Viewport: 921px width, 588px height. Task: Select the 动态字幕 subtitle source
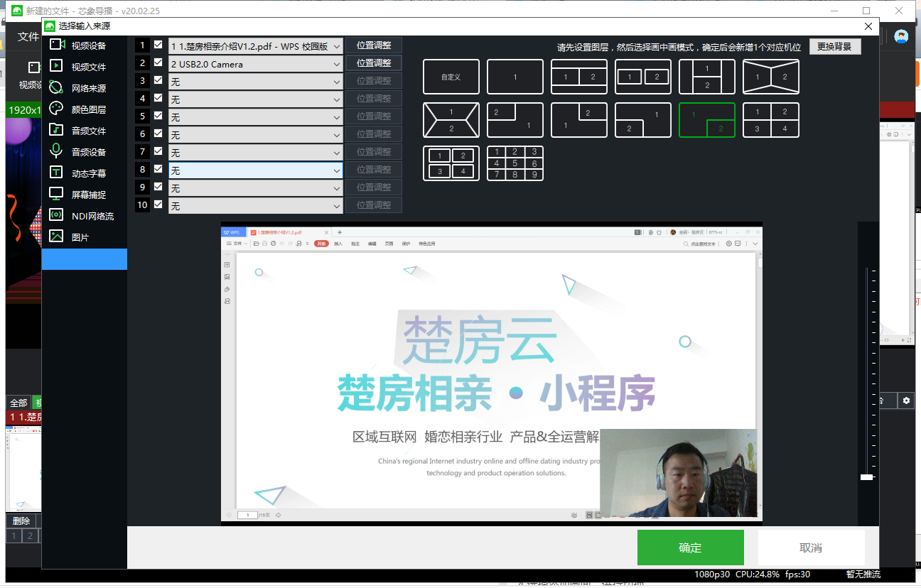(85, 173)
